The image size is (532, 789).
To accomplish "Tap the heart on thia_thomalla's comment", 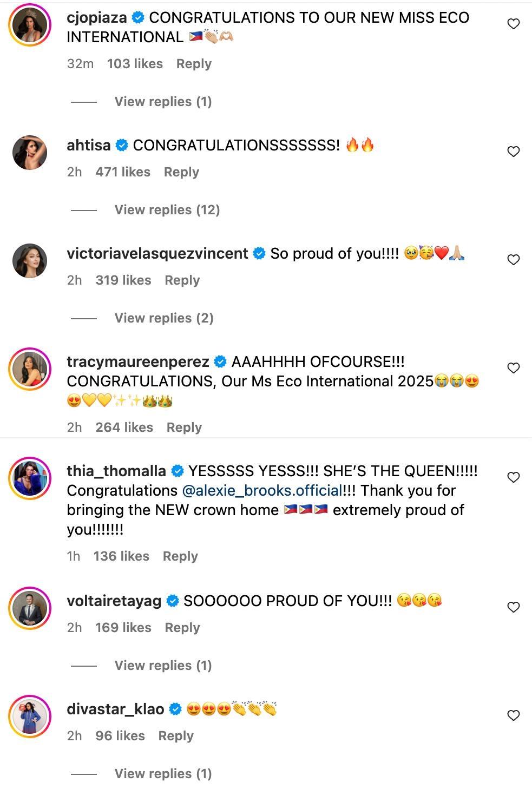I will pos(513,477).
